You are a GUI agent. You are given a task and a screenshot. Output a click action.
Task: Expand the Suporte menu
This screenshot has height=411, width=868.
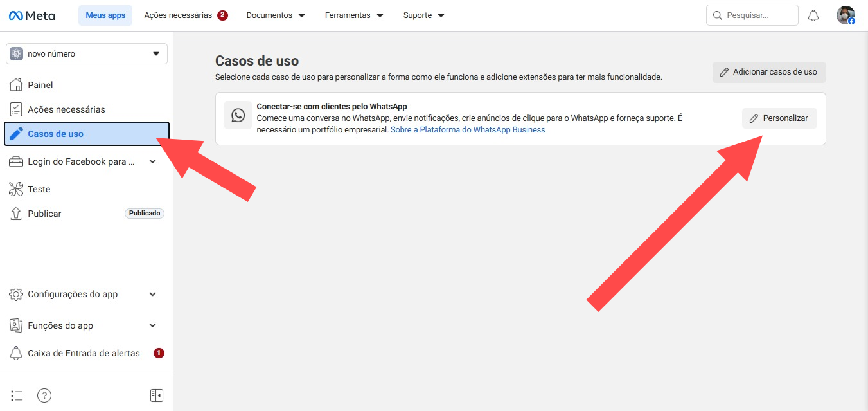pos(423,15)
